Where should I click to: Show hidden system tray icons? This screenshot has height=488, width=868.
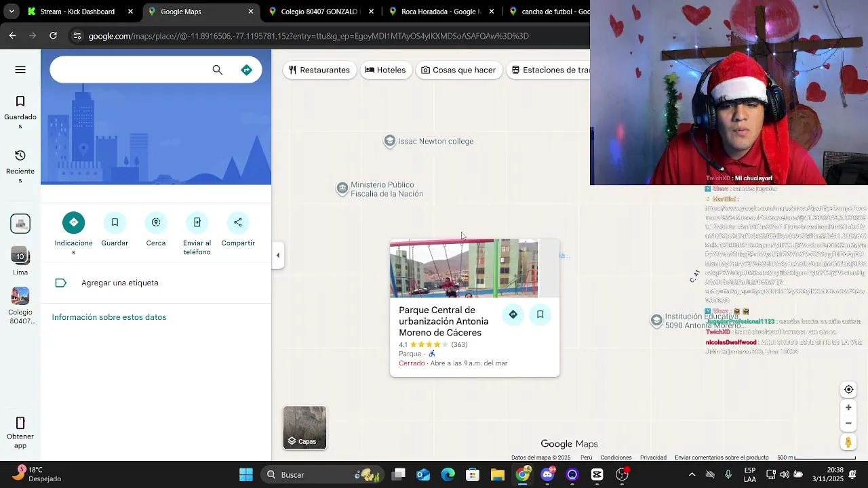[692, 474]
